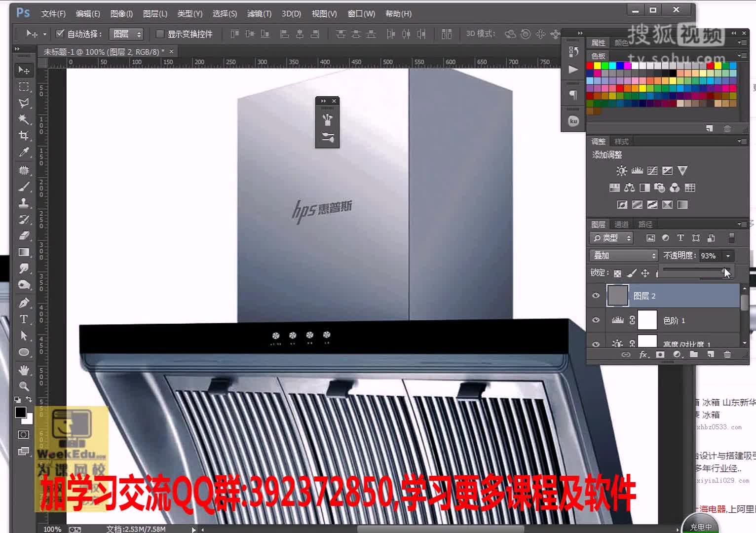Create a new group with folder icon
The width and height of the screenshot is (756, 533).
pyautogui.click(x=694, y=354)
